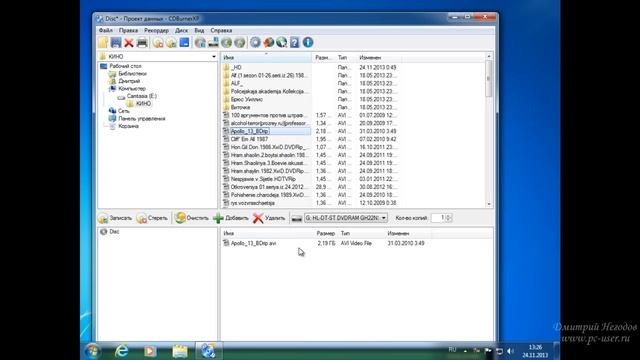Click the Очистить clear button
Image resolution: width=640 pixels, height=360 pixels.
point(192,218)
